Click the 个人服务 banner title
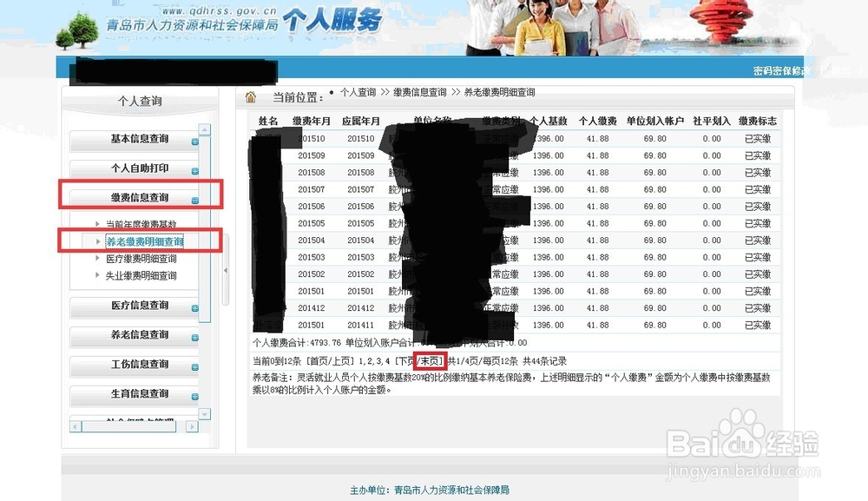The width and height of the screenshot is (868, 501). (x=332, y=21)
